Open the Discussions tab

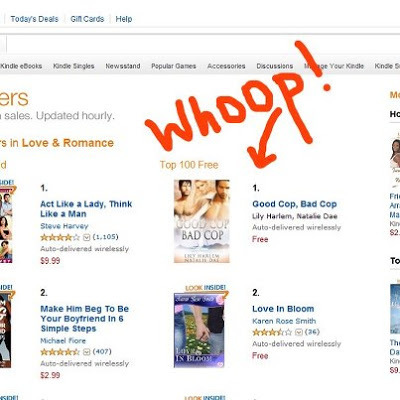[x=275, y=66]
